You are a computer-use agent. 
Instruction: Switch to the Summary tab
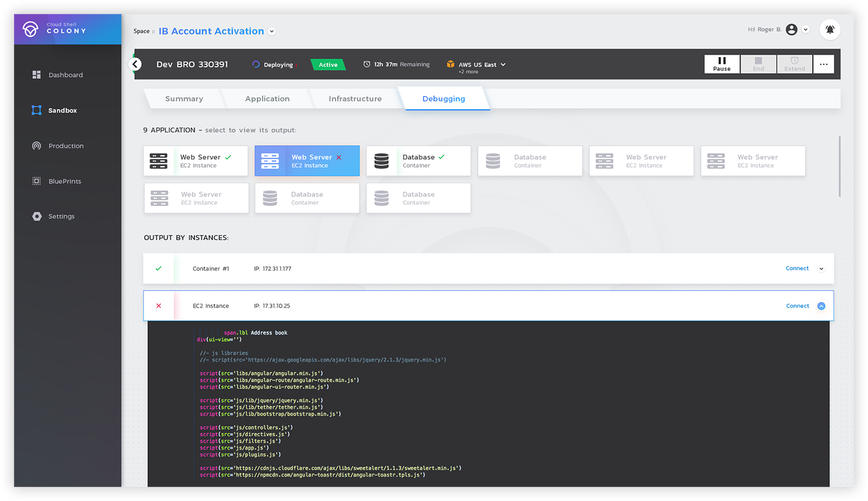point(184,99)
